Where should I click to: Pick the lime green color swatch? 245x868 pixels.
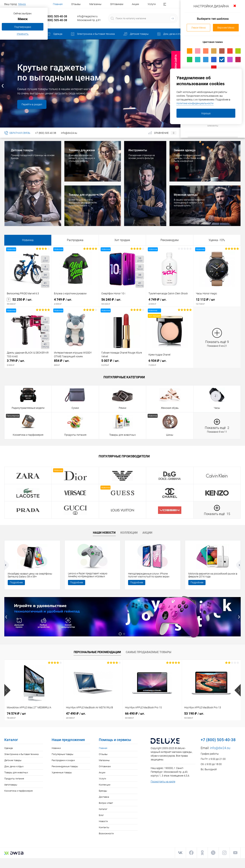238,51
